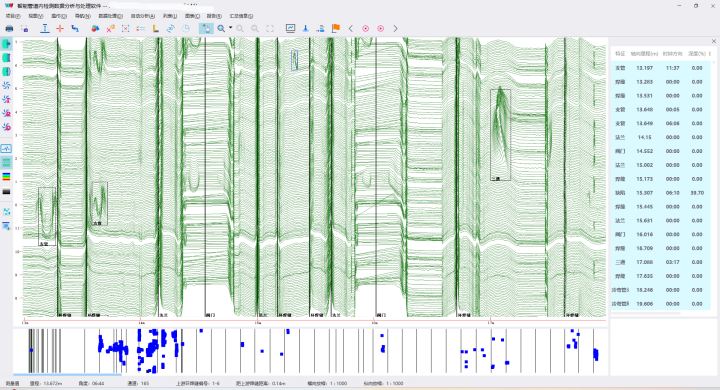The height and width of the screenshot is (390, 720).
Task: Click the fourth fan icon in sidebar
Action: pyautogui.click(x=6, y=127)
